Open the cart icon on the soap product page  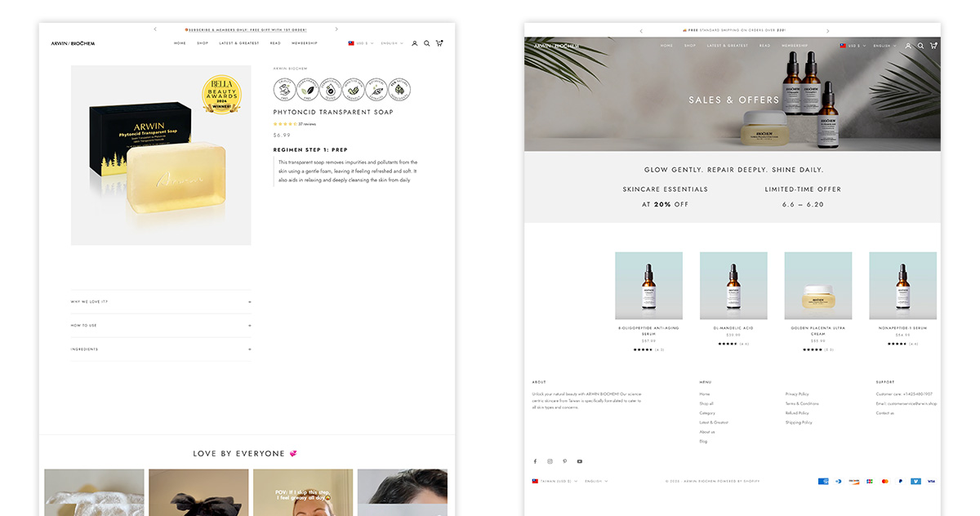coord(439,43)
